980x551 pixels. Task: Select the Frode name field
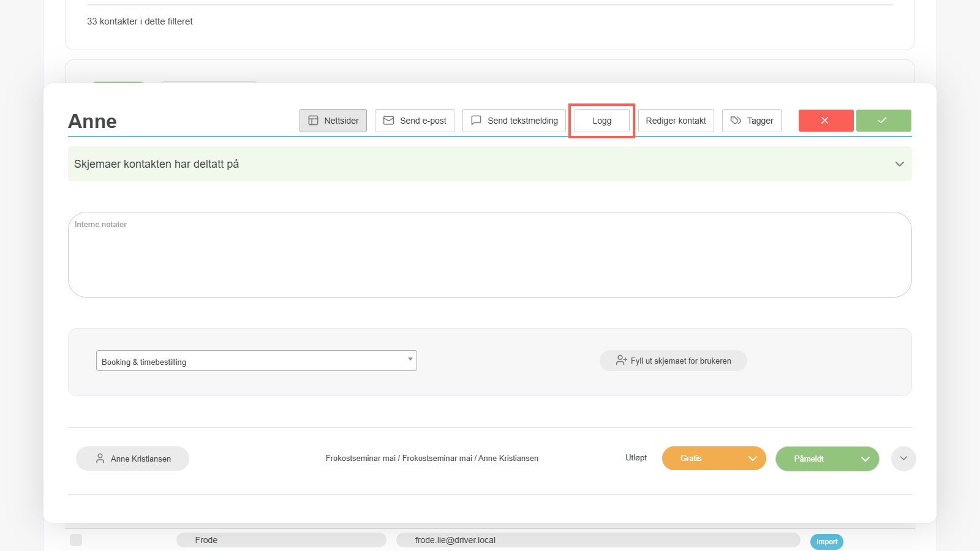[281, 540]
